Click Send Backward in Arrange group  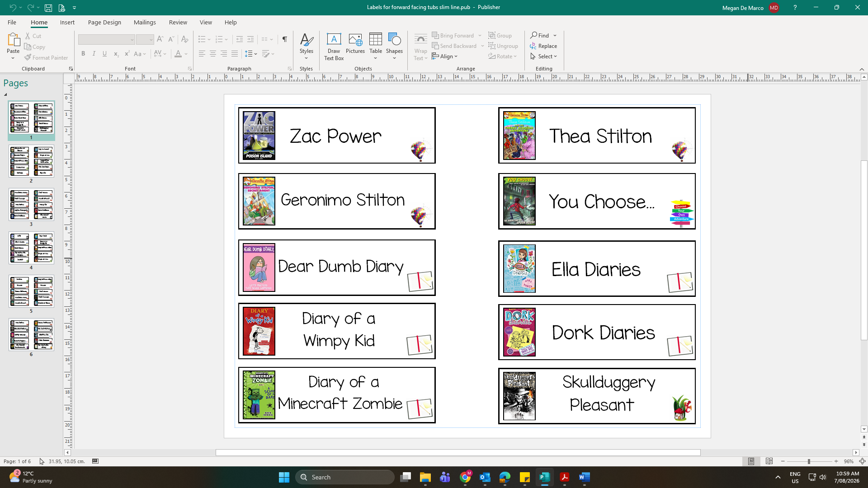click(x=454, y=46)
